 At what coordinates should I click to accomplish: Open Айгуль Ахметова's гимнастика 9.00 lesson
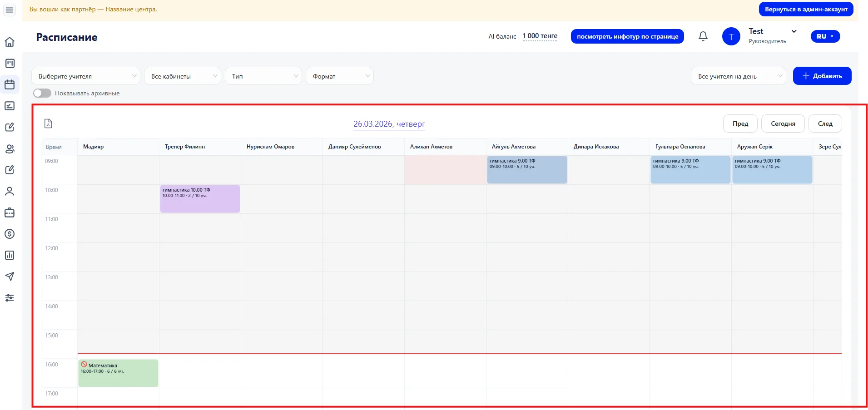click(x=527, y=170)
